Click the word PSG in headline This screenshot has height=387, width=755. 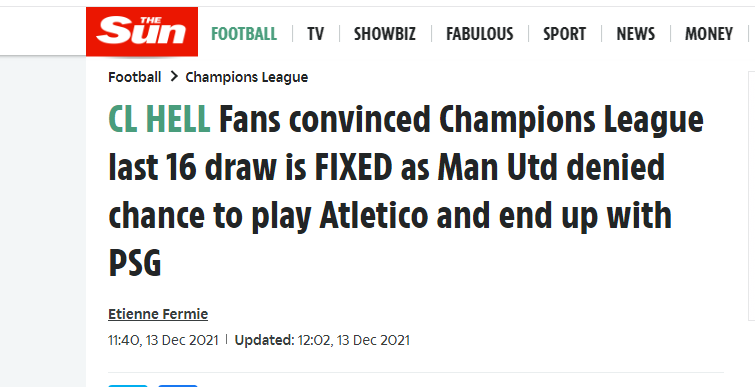tap(135, 264)
